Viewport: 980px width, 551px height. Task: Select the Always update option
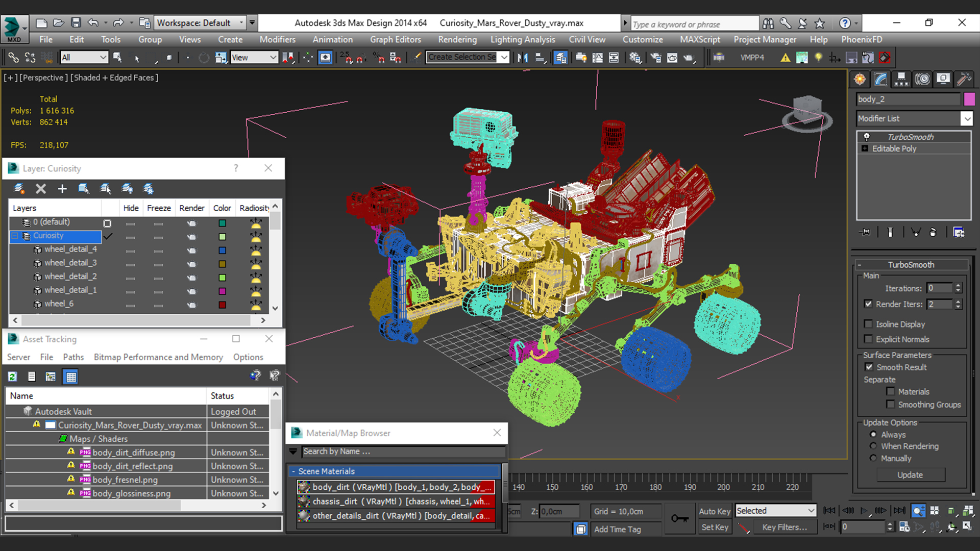click(873, 435)
